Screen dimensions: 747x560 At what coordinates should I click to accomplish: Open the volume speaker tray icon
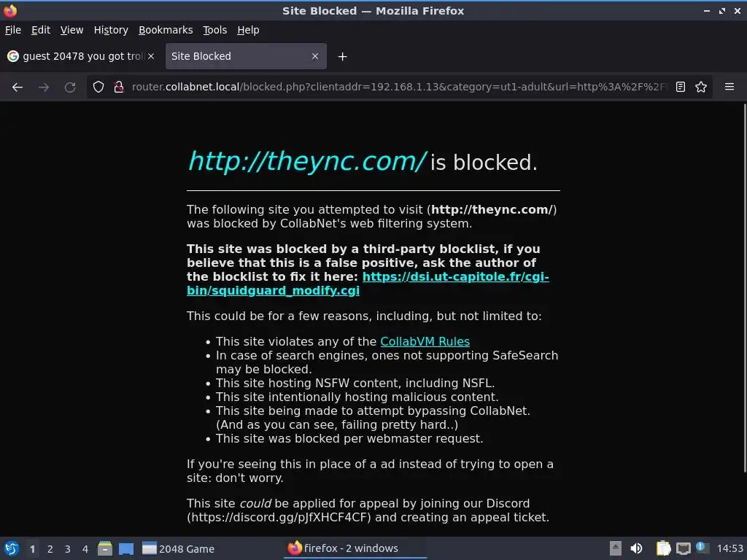(x=636, y=548)
